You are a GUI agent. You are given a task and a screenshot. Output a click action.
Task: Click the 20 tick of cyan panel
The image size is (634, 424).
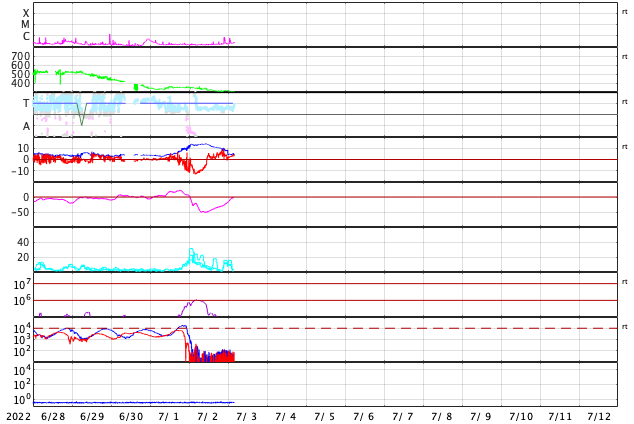coord(23,257)
